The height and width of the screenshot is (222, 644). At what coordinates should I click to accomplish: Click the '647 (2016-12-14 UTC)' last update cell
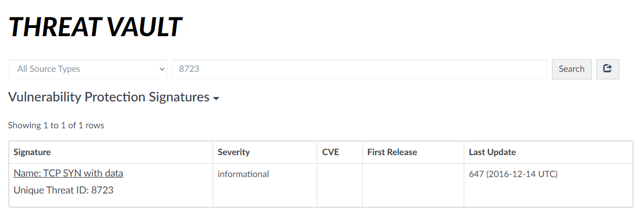[x=514, y=174]
